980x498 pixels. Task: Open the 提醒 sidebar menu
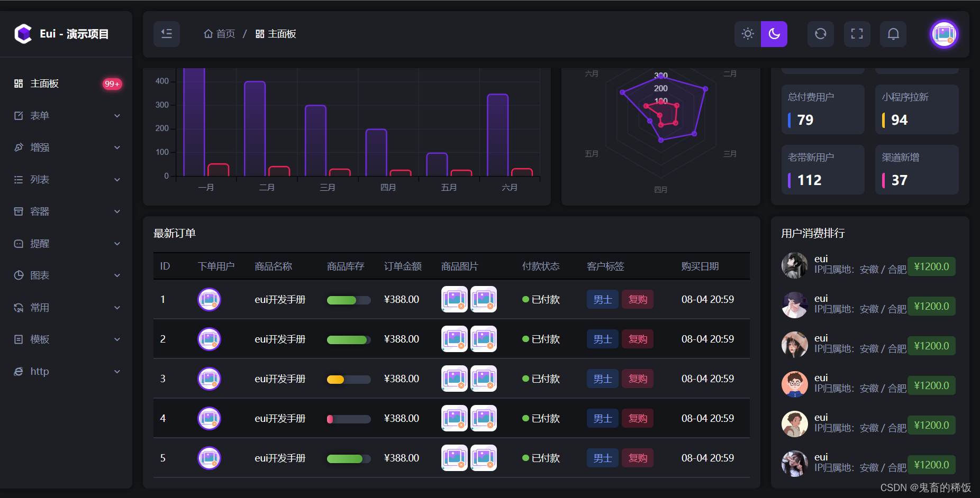click(66, 243)
